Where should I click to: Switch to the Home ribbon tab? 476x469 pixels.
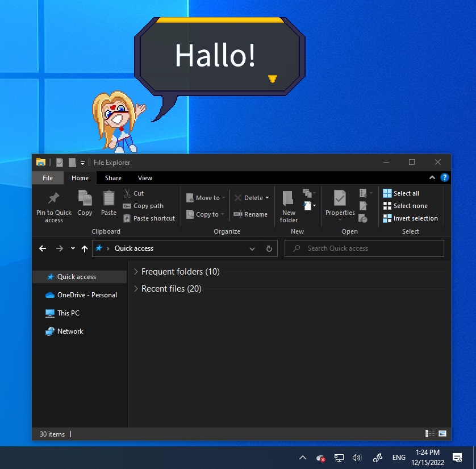coord(80,178)
